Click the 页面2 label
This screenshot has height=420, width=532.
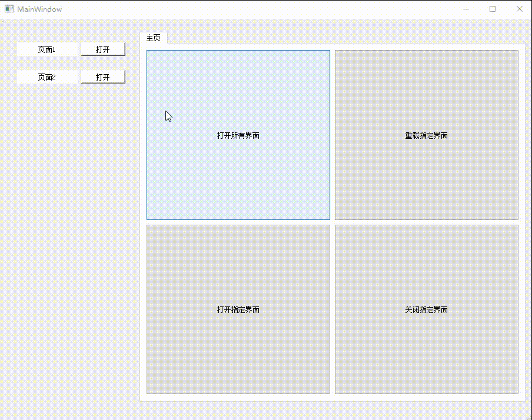[x=47, y=77]
